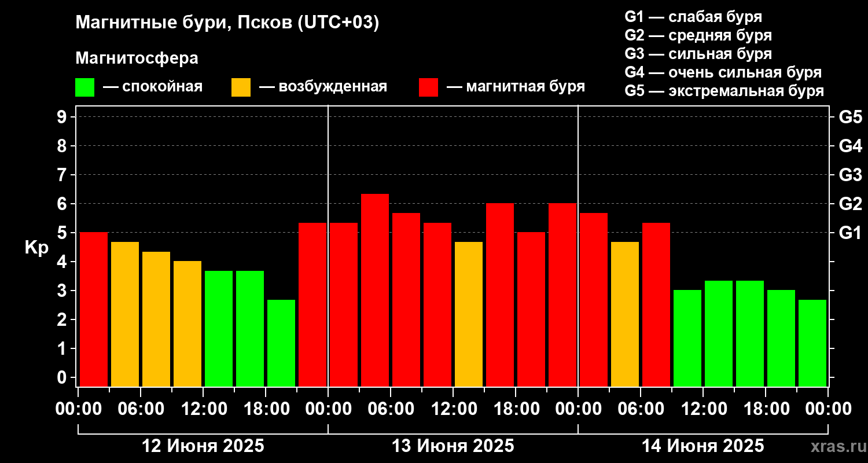This screenshot has height=463, width=868.
Task: Click the '12 Июня 2025' date label
Action: pos(203,446)
